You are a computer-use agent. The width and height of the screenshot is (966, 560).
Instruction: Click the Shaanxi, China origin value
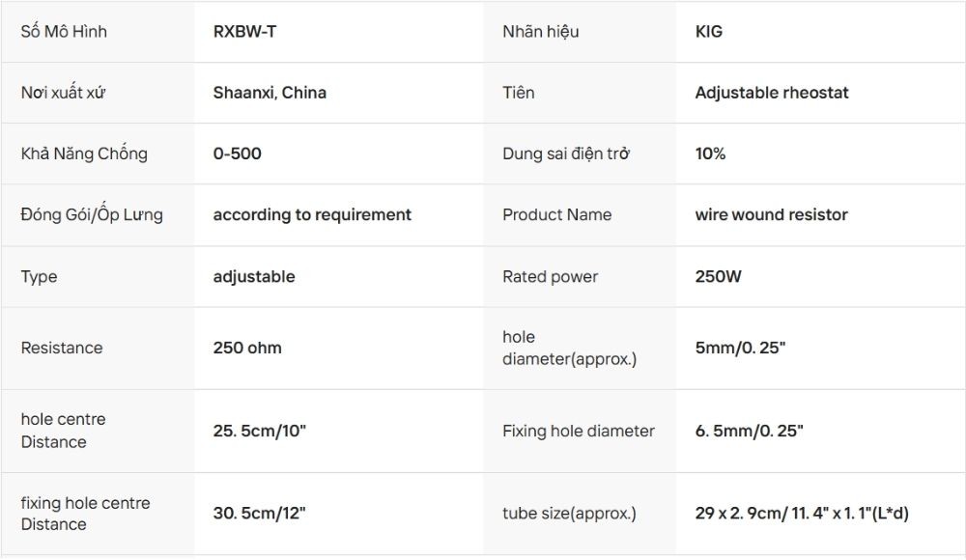[270, 93]
